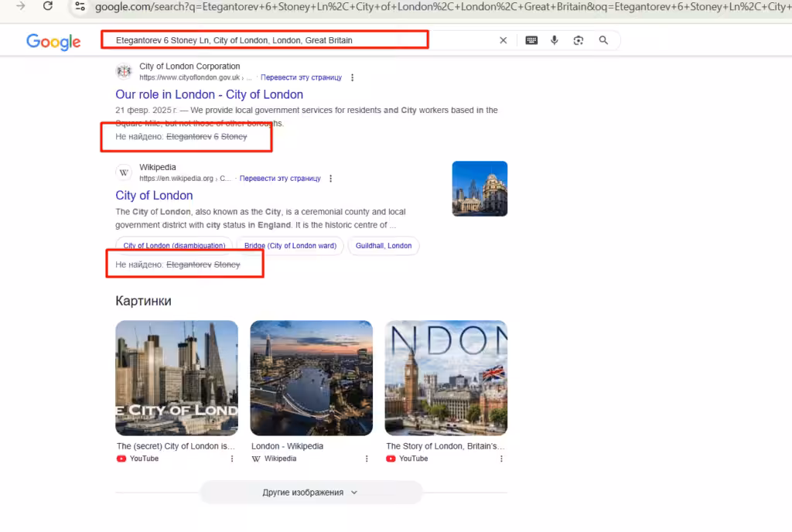792x532 pixels.
Task: Click the browser address bar URL
Action: 442,6
